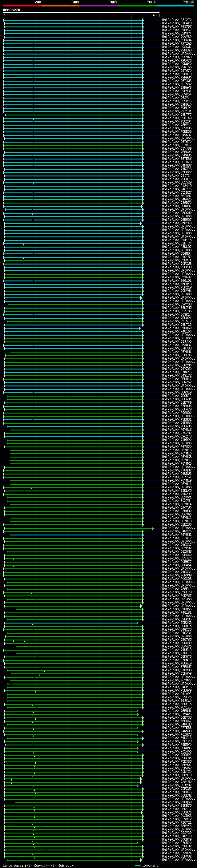Click the purple ~60% identity legend segment

(x=98, y=6)
